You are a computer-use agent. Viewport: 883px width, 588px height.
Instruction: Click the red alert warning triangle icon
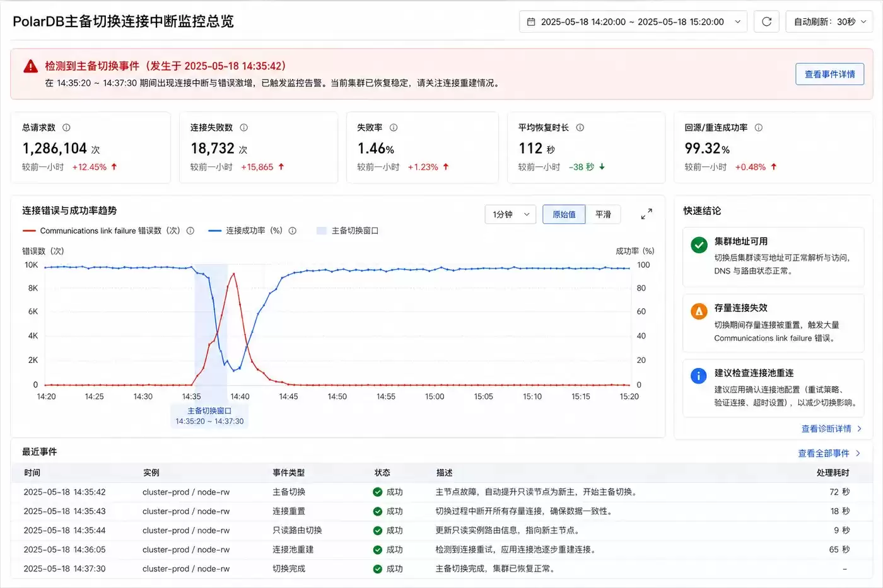point(30,66)
